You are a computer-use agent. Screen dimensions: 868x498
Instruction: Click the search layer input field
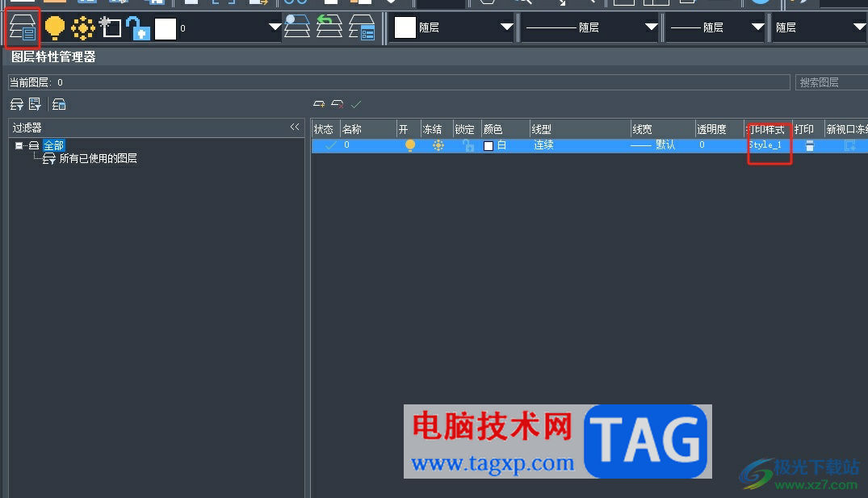(x=832, y=82)
